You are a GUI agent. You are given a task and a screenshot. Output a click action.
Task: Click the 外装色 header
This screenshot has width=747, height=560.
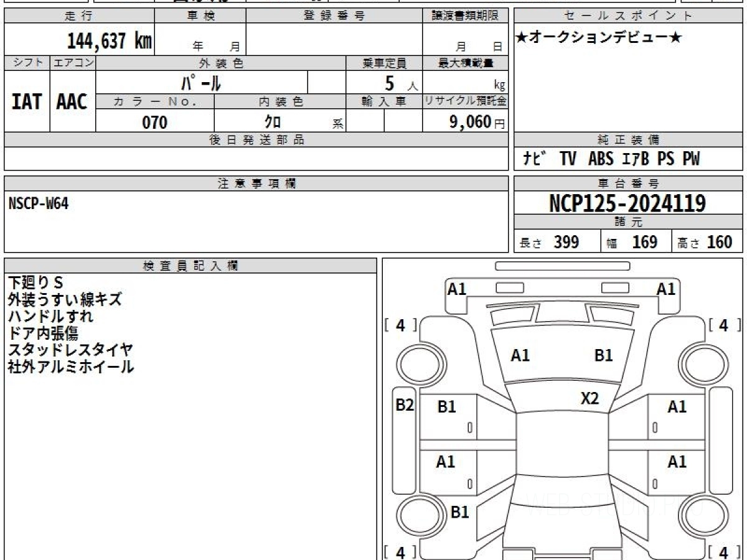221,63
